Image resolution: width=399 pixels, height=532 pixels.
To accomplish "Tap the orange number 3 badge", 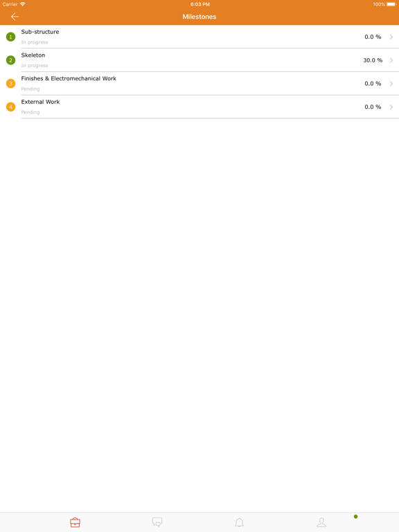I will click(11, 83).
